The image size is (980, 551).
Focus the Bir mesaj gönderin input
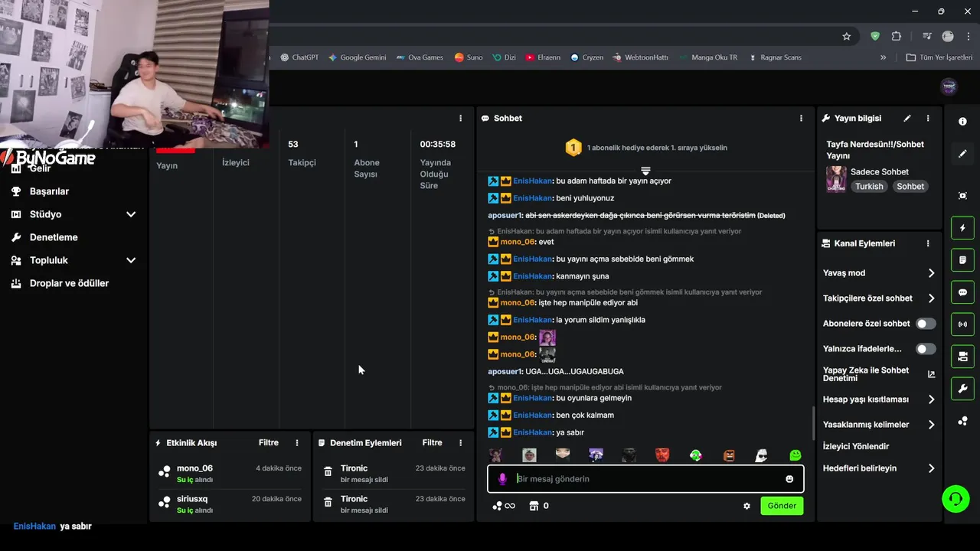pyautogui.click(x=645, y=479)
